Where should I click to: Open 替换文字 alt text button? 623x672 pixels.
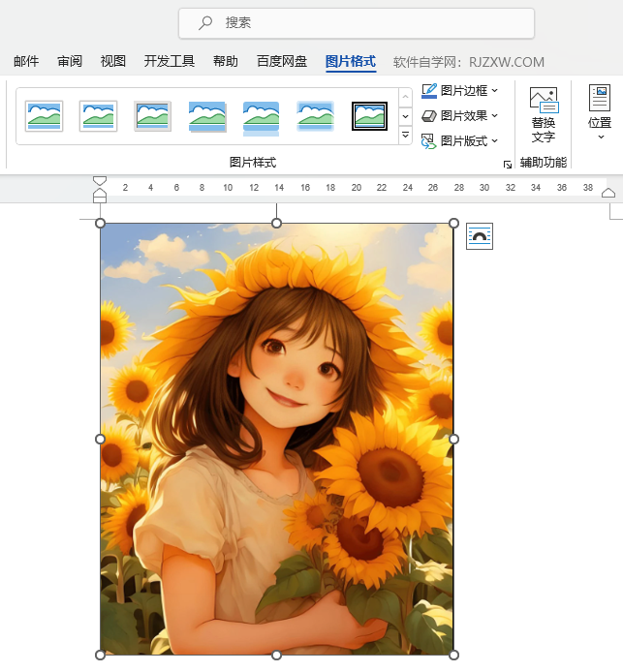544,115
